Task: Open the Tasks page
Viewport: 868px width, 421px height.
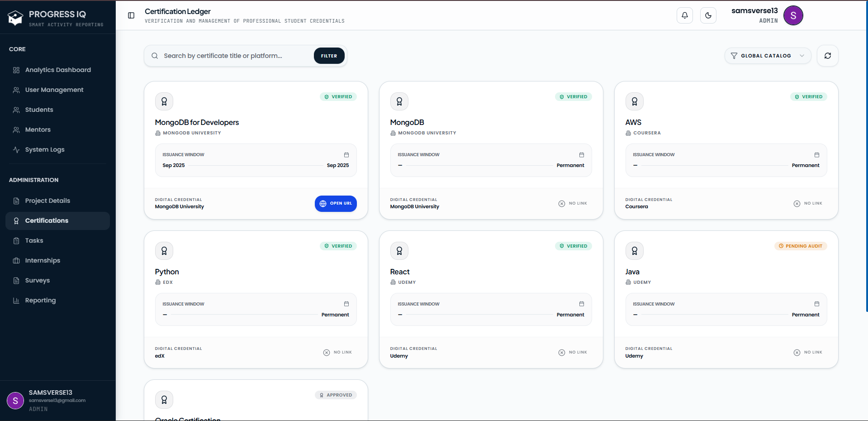Action: pos(57,241)
